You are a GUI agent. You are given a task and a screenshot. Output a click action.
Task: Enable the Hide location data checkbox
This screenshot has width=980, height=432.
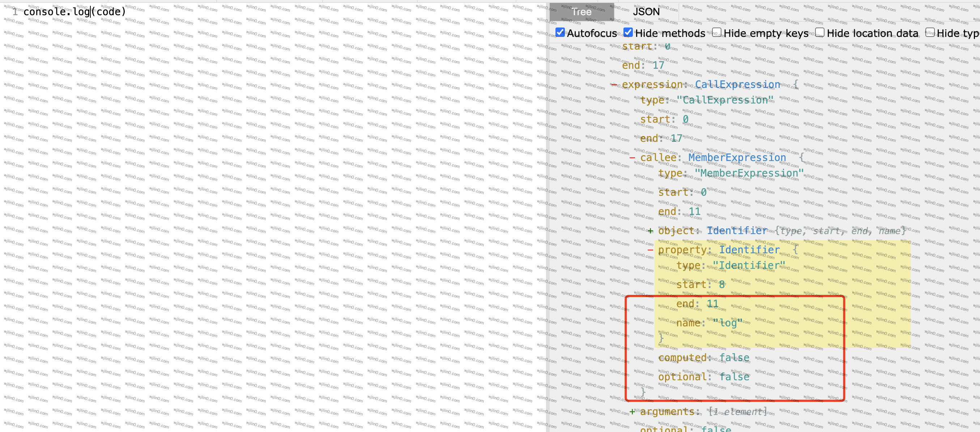820,33
